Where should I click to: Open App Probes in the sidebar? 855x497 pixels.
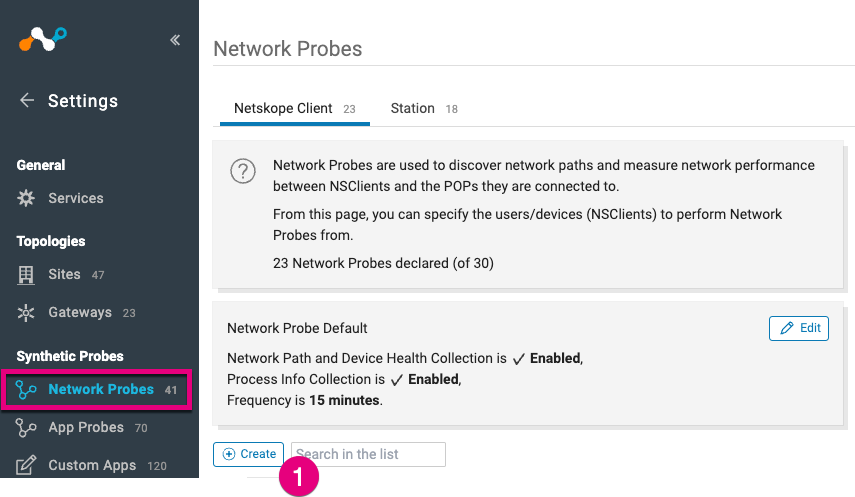(86, 427)
